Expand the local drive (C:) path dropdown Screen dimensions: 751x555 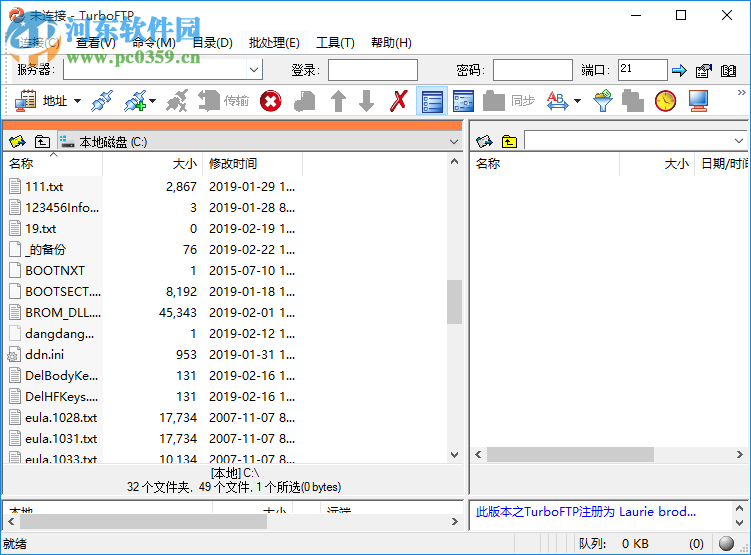click(454, 142)
